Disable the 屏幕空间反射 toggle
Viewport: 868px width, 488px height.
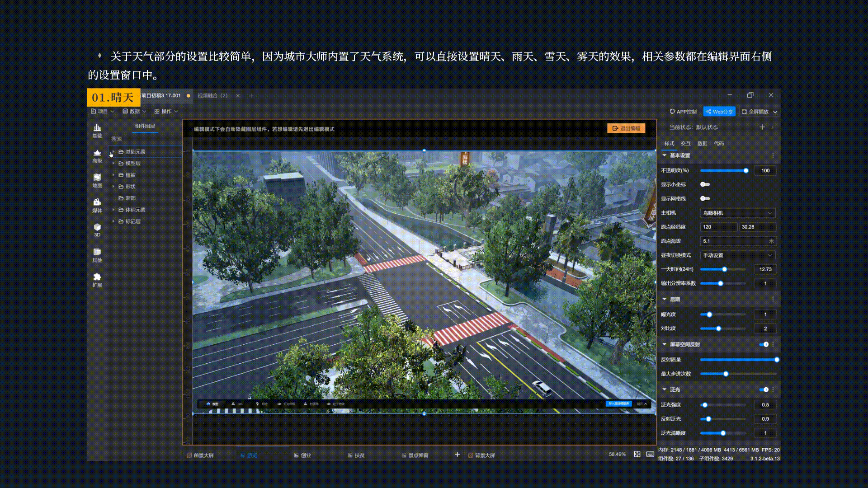point(764,344)
